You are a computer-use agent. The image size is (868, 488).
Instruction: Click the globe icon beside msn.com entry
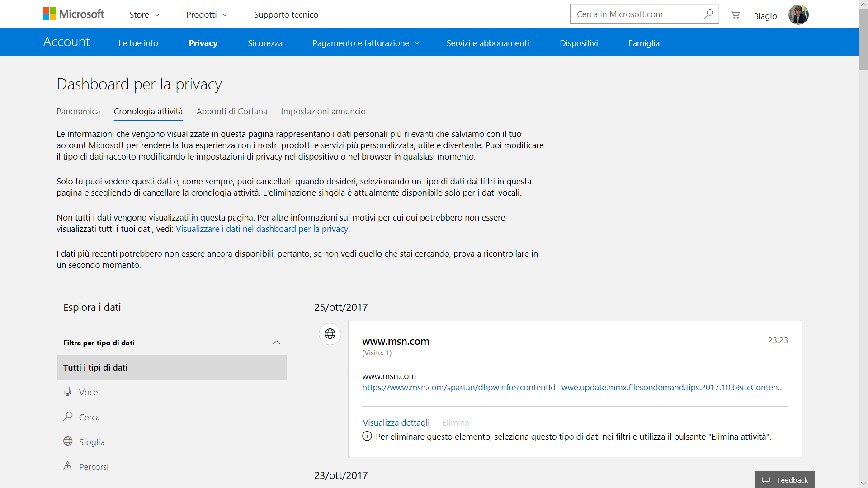pos(330,334)
